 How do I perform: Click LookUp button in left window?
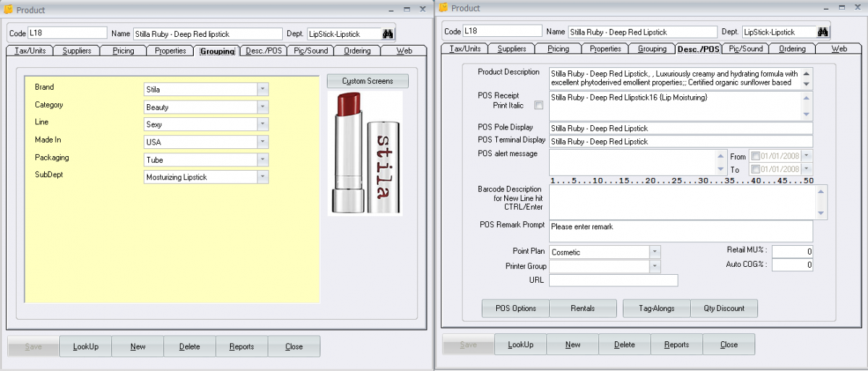85,346
